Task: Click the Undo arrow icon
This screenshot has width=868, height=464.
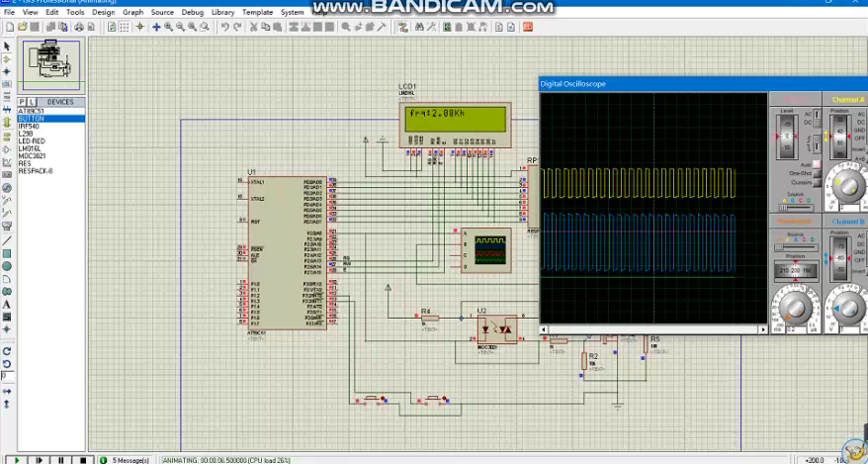Action: 224,27
